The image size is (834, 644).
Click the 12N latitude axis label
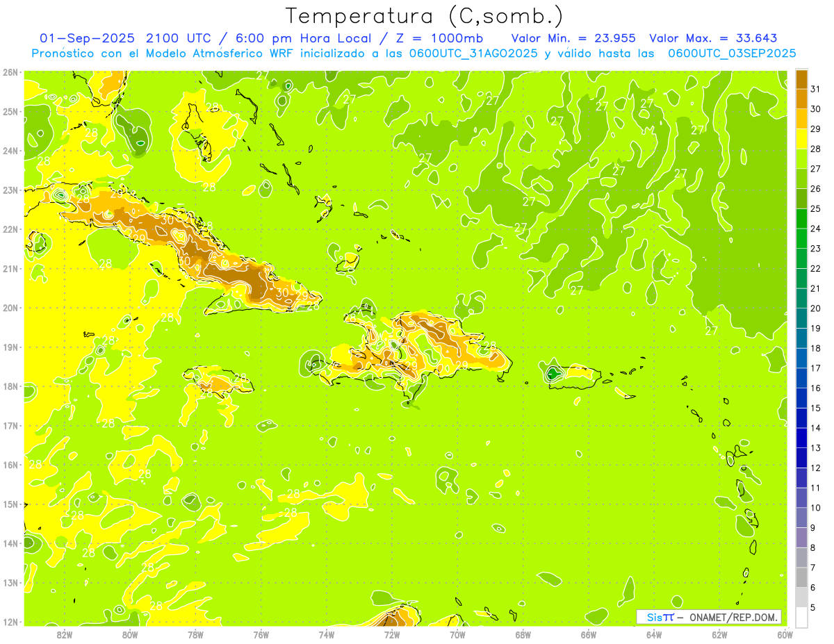tap(10, 622)
